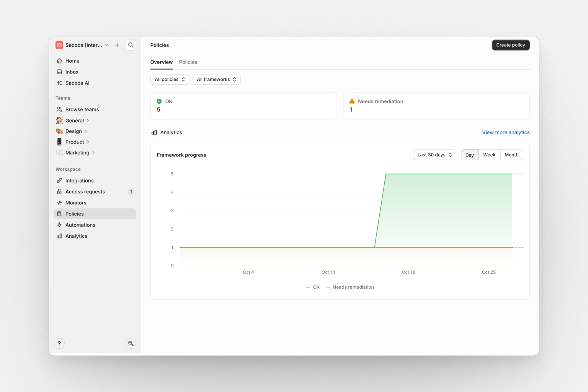This screenshot has height=392, width=588.
Task: Click the wrench settings icon
Action: coord(131,343)
